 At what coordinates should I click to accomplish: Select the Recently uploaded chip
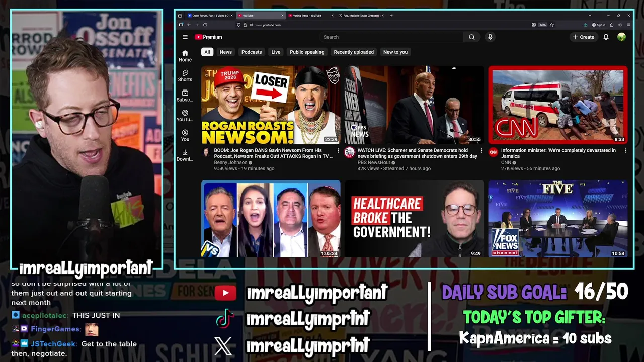(x=354, y=52)
